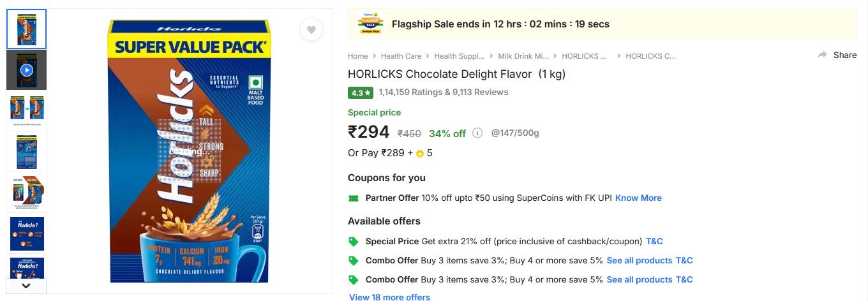Image resolution: width=868 pixels, height=301 pixels.
Task: Open Home breadcrumb link
Action: tap(358, 56)
